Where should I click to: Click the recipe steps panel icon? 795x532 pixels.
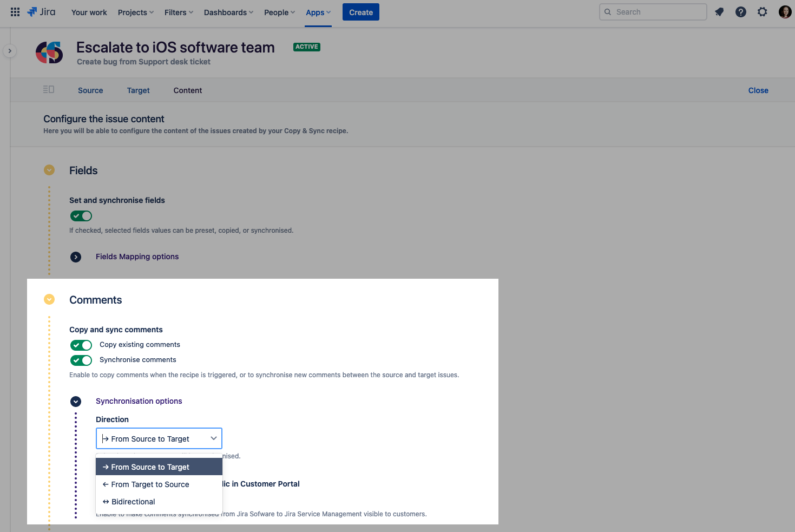pyautogui.click(x=49, y=90)
